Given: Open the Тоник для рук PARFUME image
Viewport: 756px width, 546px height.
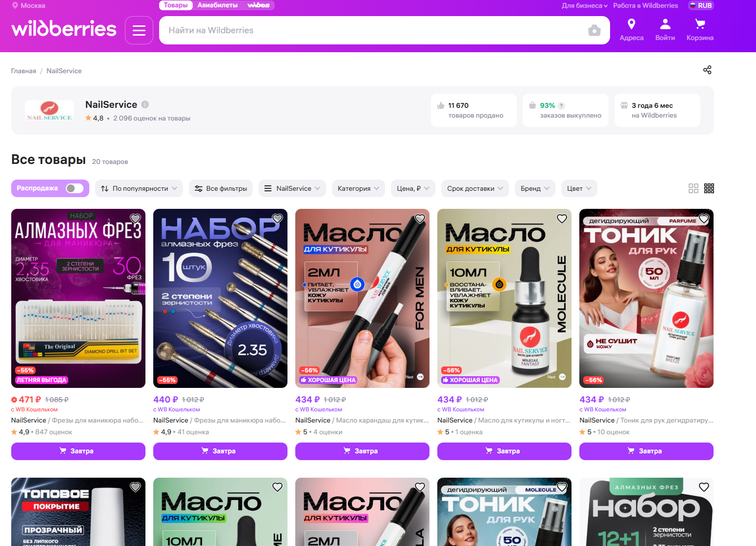Looking at the screenshot, I should (646, 298).
